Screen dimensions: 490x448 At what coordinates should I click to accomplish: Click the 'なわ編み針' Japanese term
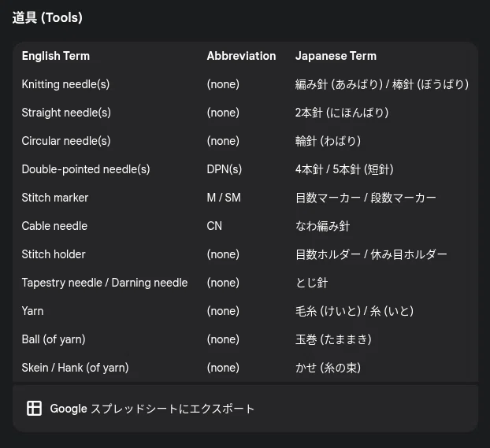tap(322, 226)
